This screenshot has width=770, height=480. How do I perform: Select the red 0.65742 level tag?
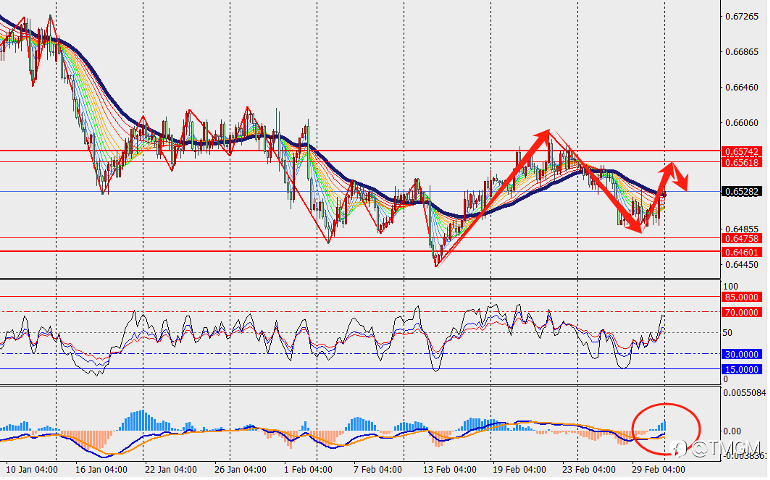(742, 152)
